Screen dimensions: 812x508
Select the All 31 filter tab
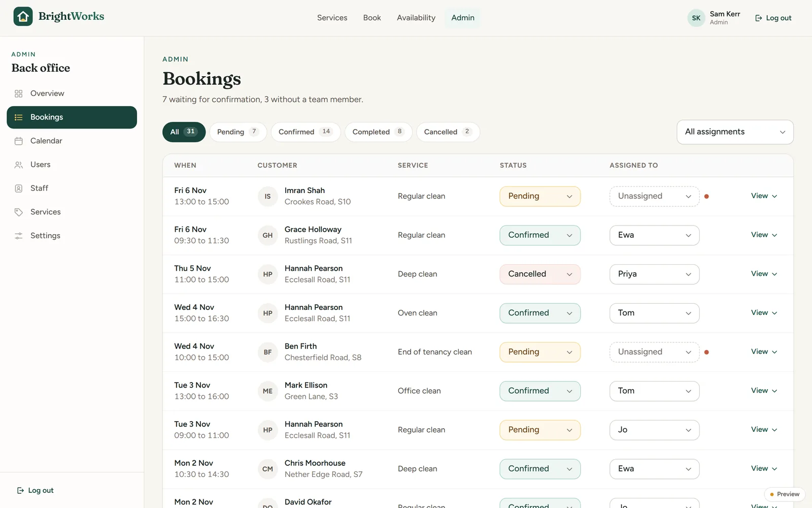point(184,132)
